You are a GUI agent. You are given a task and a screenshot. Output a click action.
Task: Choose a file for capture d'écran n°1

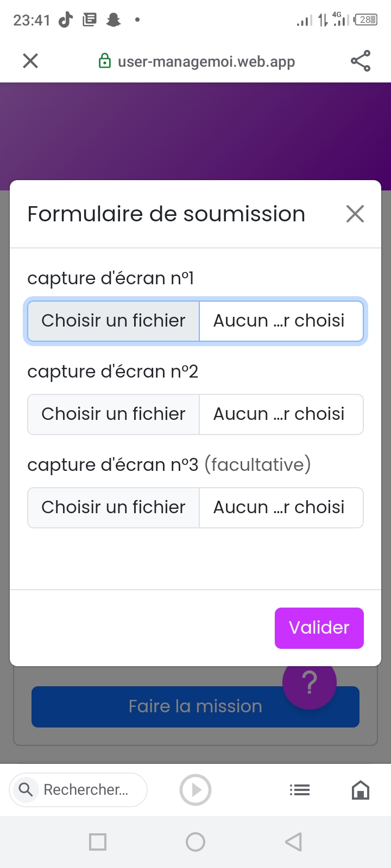[x=113, y=321]
